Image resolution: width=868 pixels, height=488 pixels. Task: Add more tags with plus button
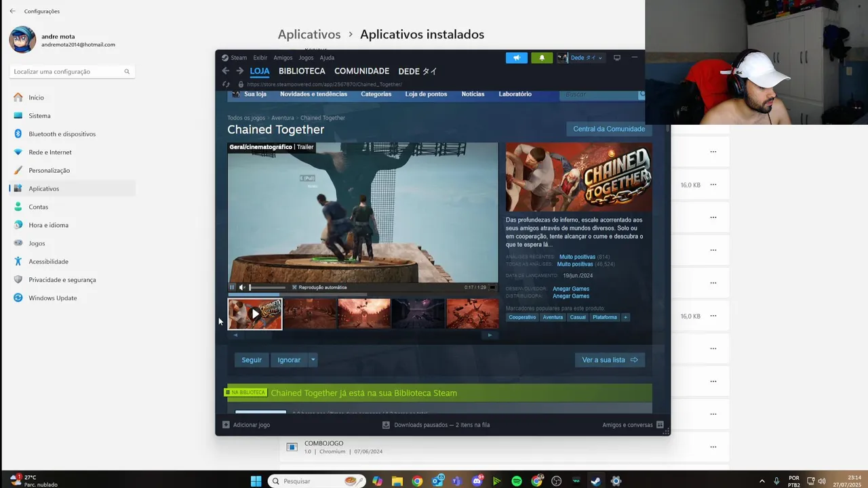click(x=625, y=317)
